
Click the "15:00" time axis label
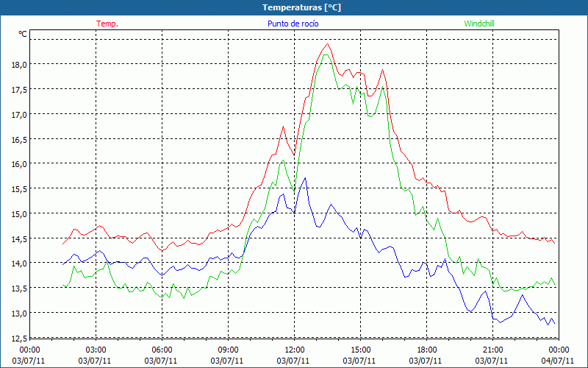(x=360, y=350)
